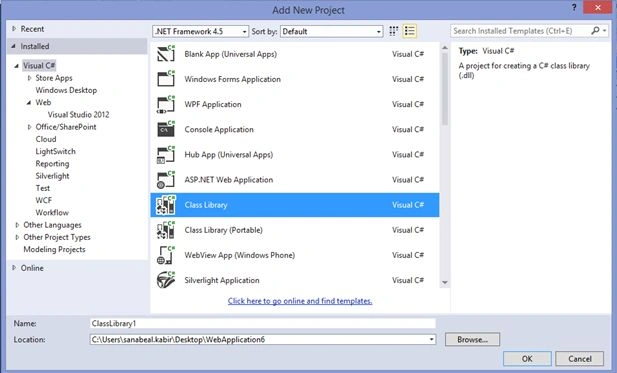The height and width of the screenshot is (373, 617).
Task: Select the Windows Desktop category
Action: click(x=66, y=90)
